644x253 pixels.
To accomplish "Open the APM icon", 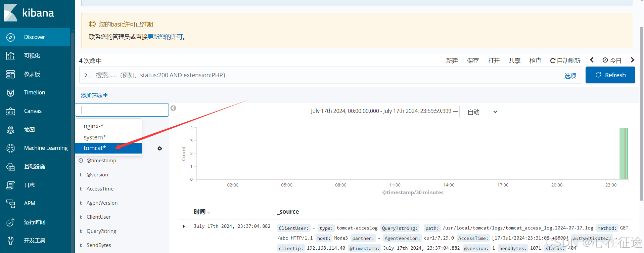I will point(11,204).
